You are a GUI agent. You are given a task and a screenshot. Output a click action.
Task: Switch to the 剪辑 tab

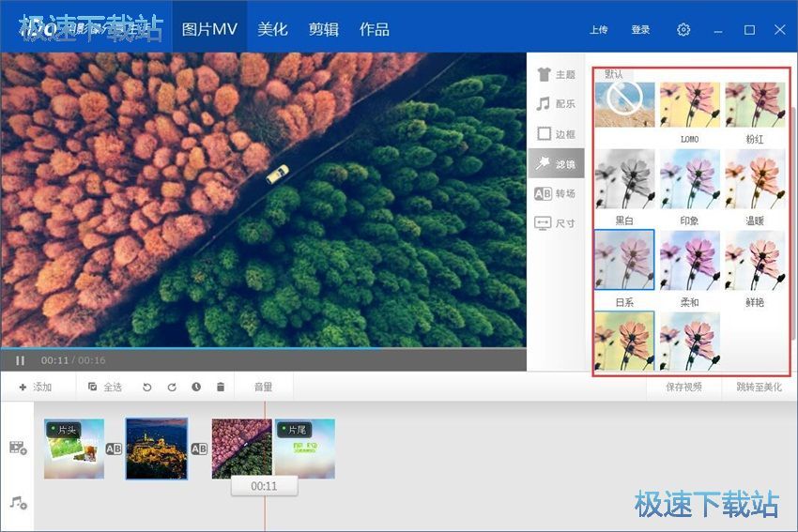tap(324, 29)
